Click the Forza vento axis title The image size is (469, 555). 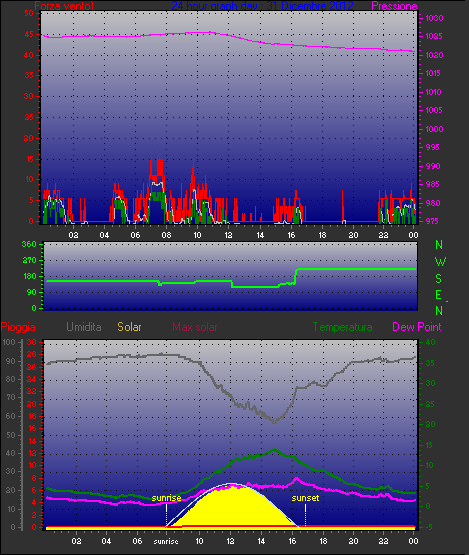pos(64,6)
